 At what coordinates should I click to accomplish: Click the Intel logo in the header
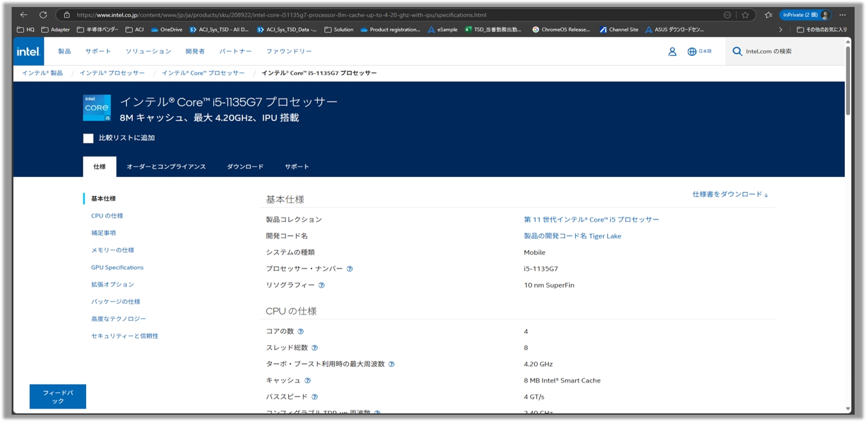click(28, 51)
